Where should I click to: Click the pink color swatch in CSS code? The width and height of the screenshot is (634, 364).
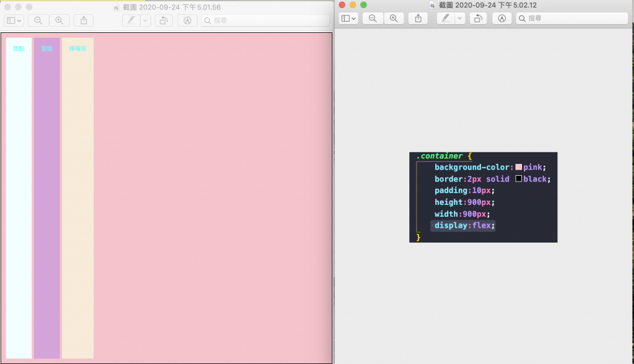point(518,167)
